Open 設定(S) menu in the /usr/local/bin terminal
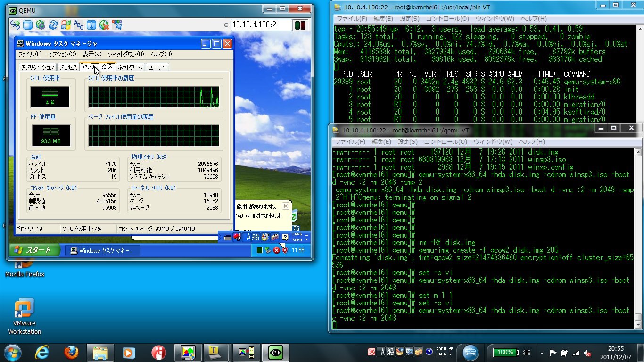Viewport: 644px width, 362px height. [409, 19]
